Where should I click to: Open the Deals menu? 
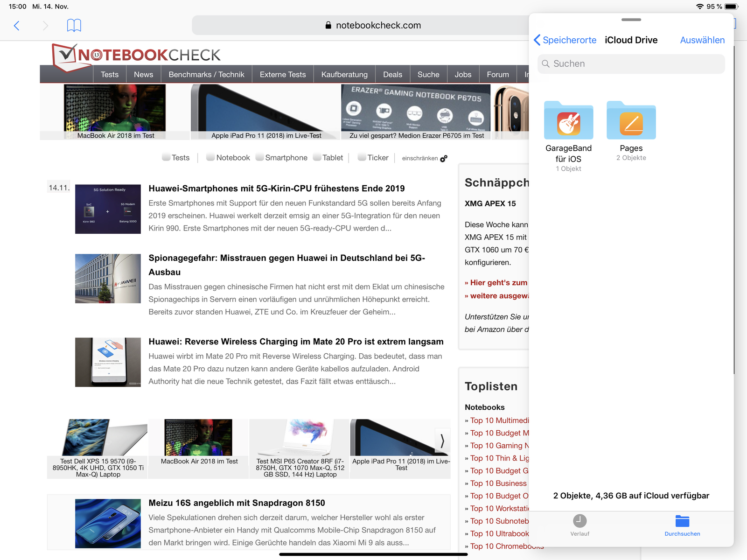point(392,75)
